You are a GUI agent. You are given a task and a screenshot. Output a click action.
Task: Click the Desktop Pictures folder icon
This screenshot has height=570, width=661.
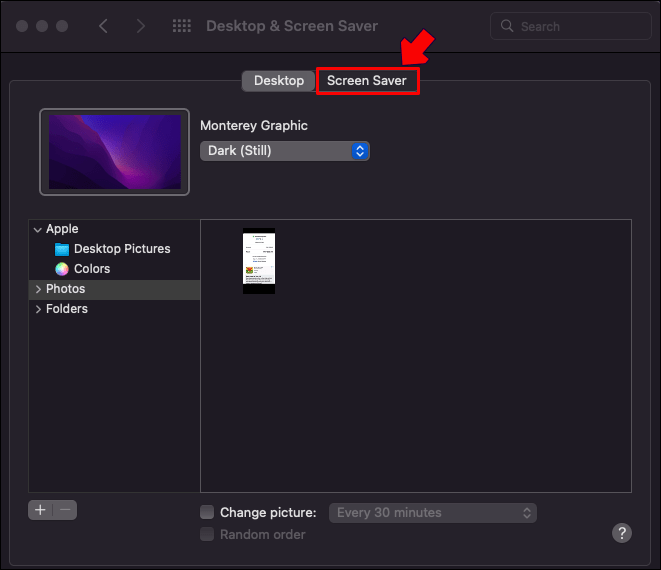[x=62, y=249]
